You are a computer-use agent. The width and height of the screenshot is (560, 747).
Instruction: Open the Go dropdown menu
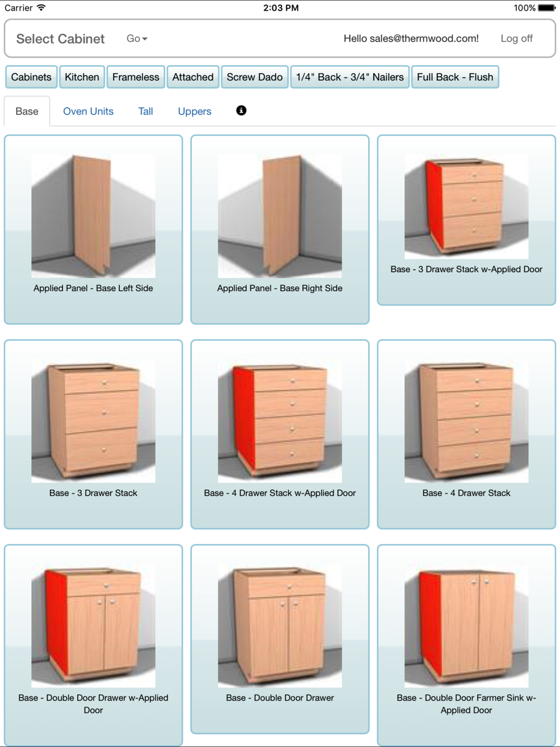(x=137, y=39)
